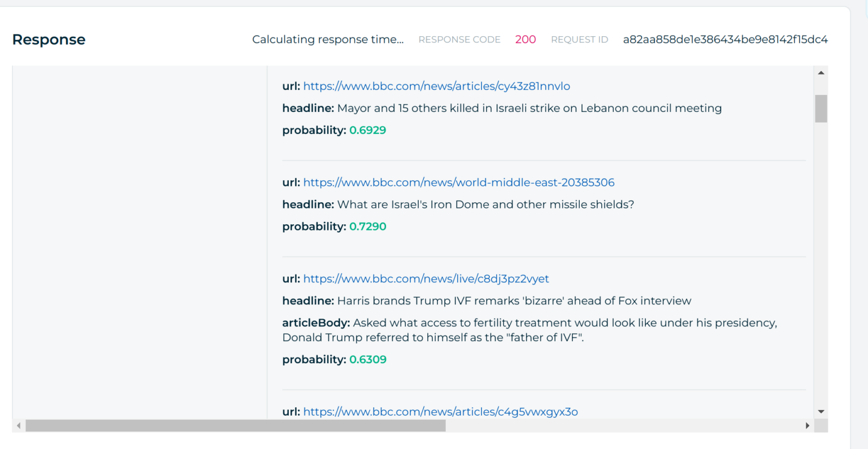Open the Harris Trump IVF live coverage link
This screenshot has width=868, height=449.
coord(426,278)
